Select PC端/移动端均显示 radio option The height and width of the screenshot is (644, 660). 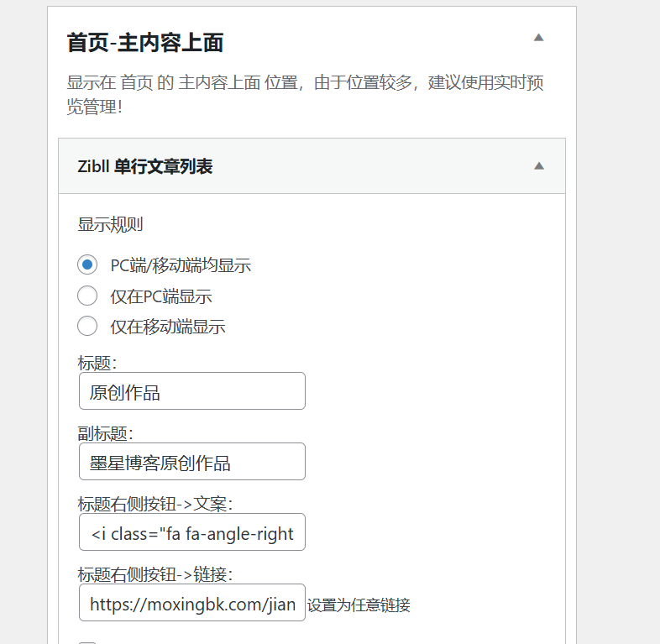coord(87,264)
